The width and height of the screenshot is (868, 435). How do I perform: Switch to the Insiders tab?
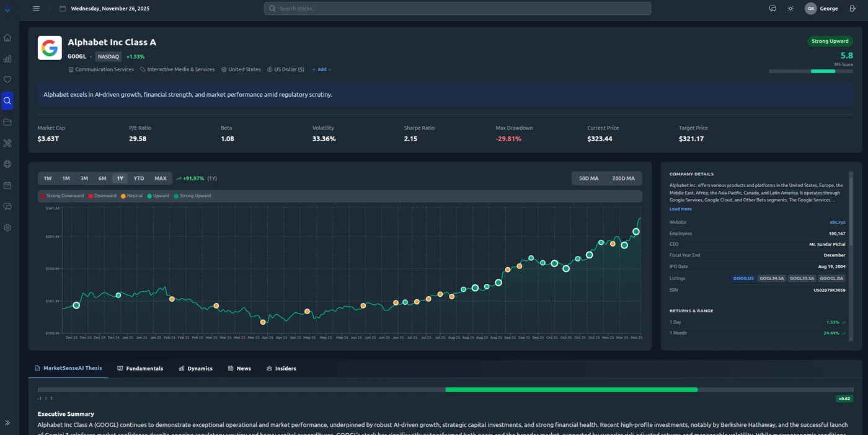click(x=281, y=369)
